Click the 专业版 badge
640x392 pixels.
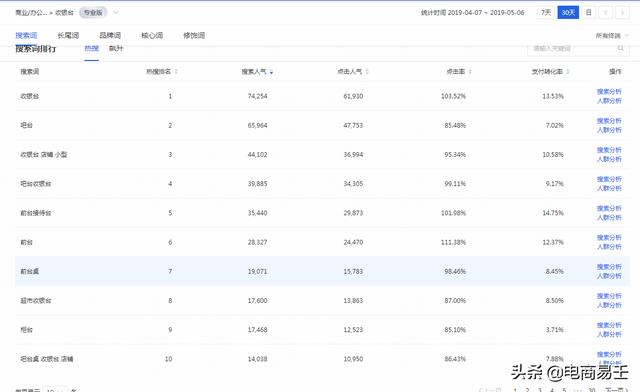pyautogui.click(x=93, y=13)
